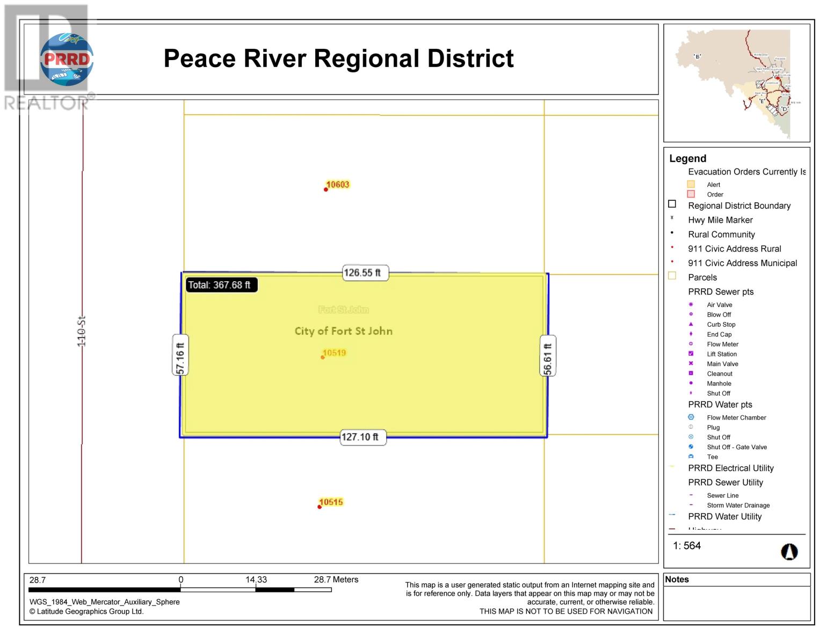The width and height of the screenshot is (834, 644).
Task: Click the 'WGS_1984_Web_Mercator_Auxiliary_Sphere' projection text
Action: click(105, 602)
